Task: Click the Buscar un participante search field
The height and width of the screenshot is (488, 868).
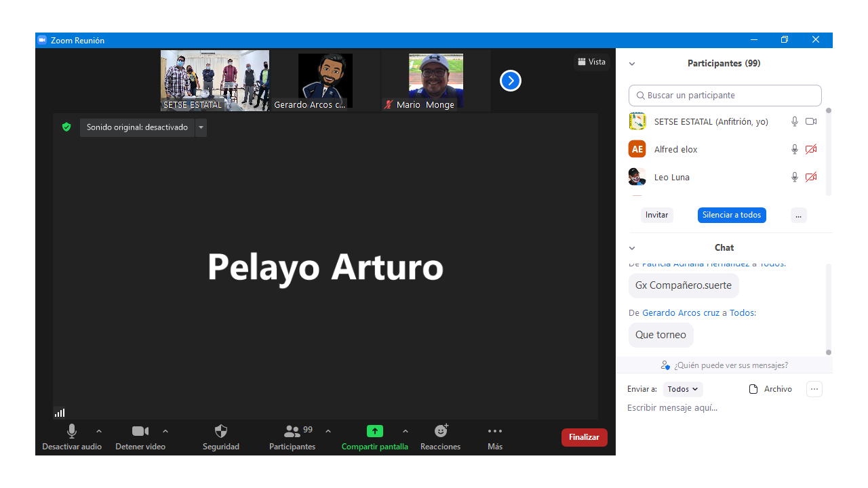Action: (725, 96)
